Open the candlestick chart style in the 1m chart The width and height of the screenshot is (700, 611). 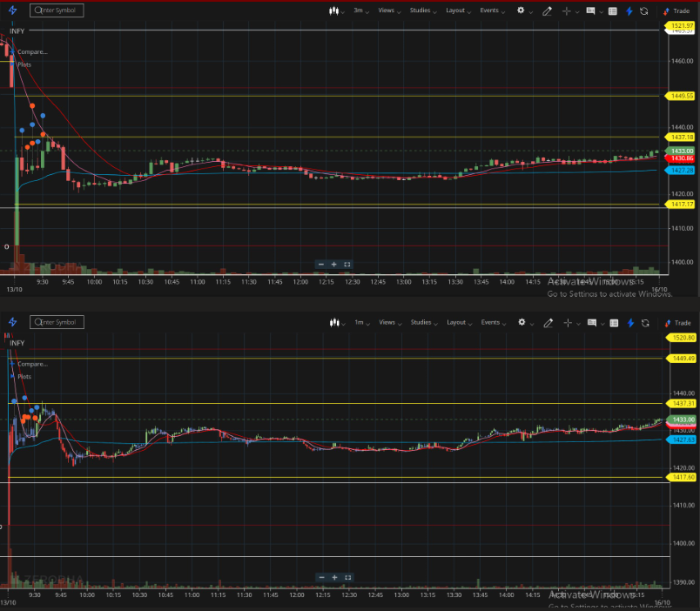pyautogui.click(x=334, y=323)
